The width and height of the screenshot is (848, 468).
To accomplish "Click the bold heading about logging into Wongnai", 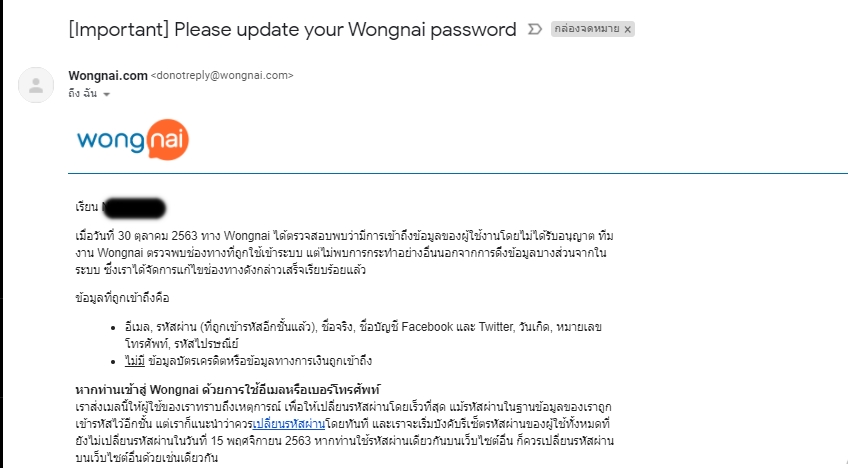I will coord(228,390).
